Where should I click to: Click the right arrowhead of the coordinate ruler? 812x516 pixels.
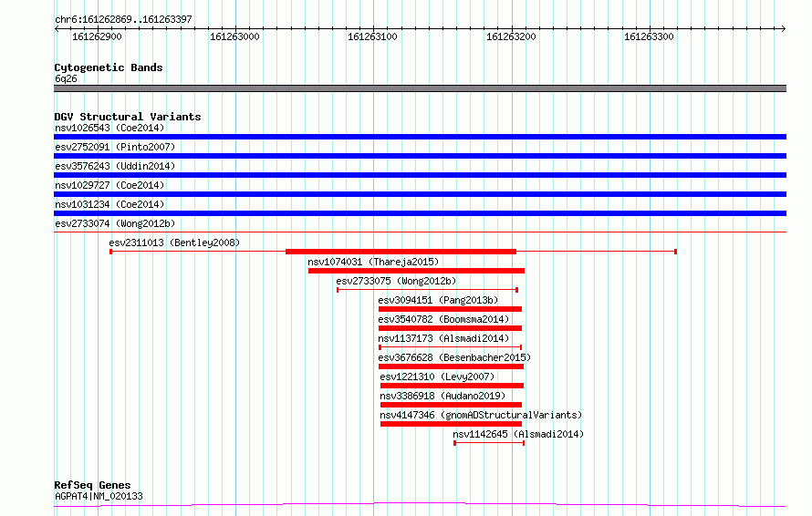point(784,29)
